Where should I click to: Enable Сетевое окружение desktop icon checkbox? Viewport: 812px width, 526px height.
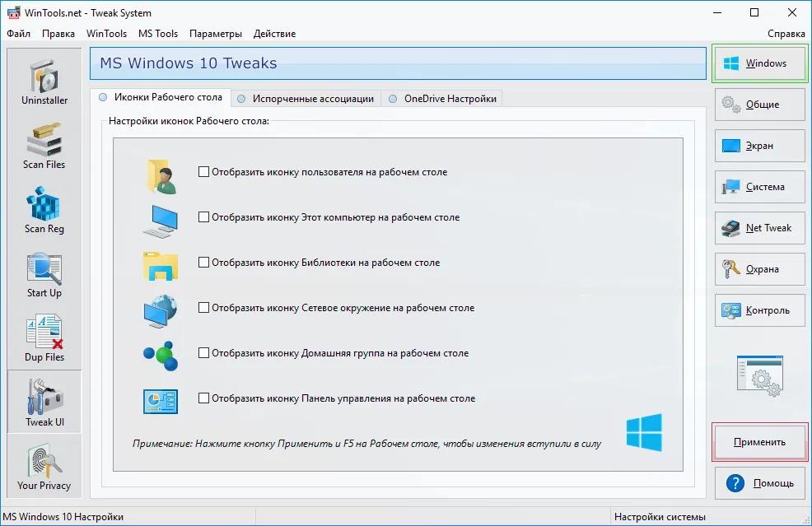[x=203, y=308]
